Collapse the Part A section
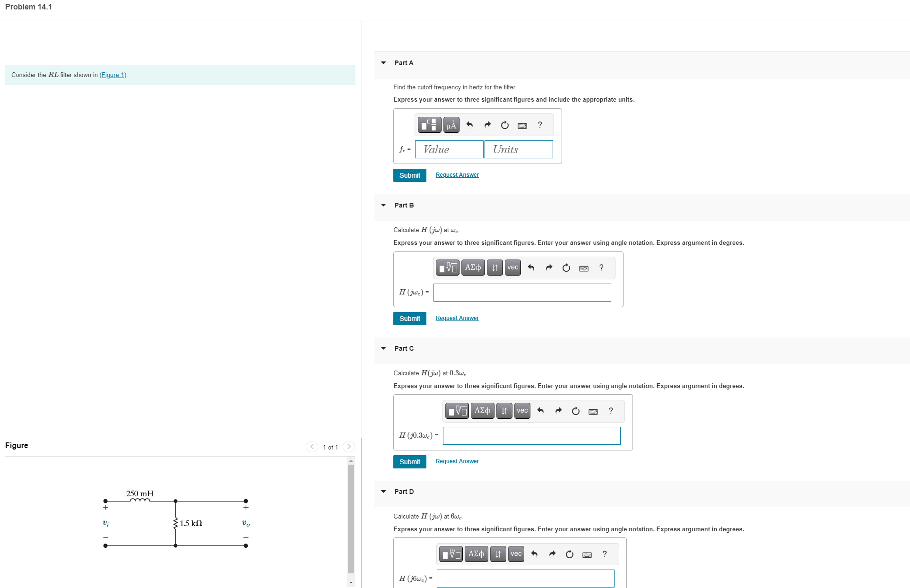This screenshot has width=910, height=588. pos(383,63)
